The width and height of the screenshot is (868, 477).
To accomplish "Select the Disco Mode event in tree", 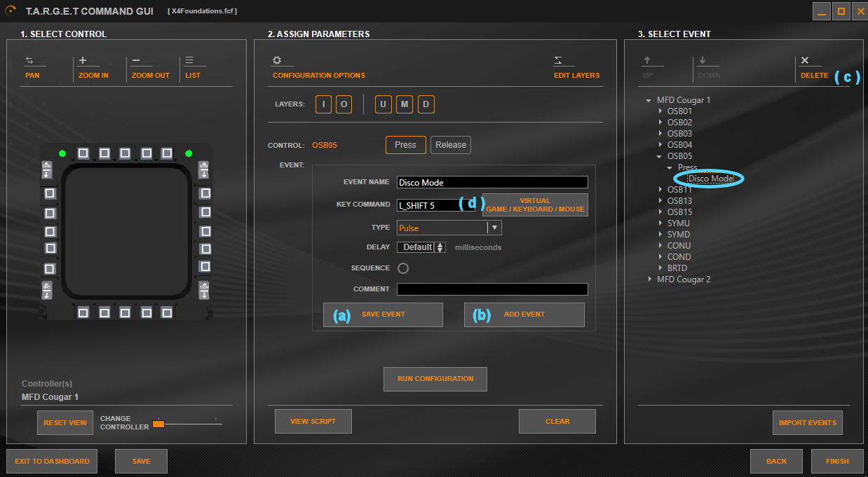I will tap(711, 179).
